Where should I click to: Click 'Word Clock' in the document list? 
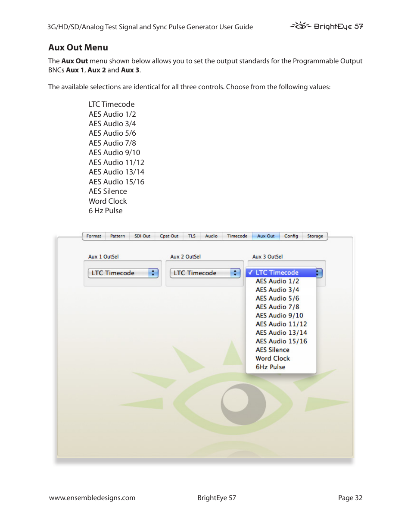(x=108, y=201)
